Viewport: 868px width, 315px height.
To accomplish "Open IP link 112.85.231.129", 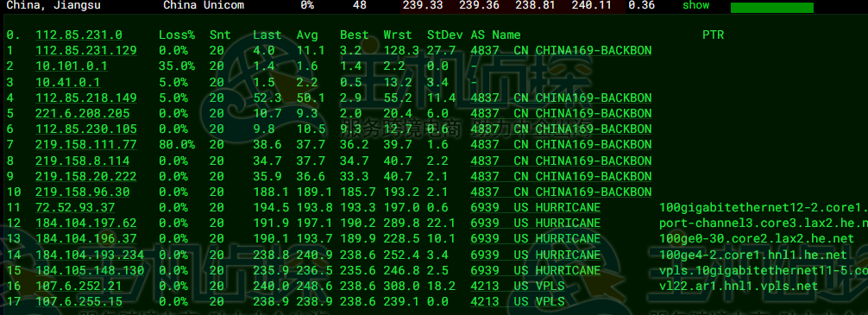I will point(86,50).
